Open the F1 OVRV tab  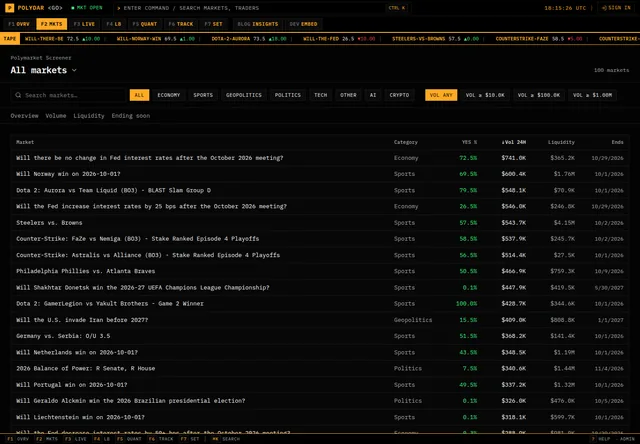(x=19, y=24)
